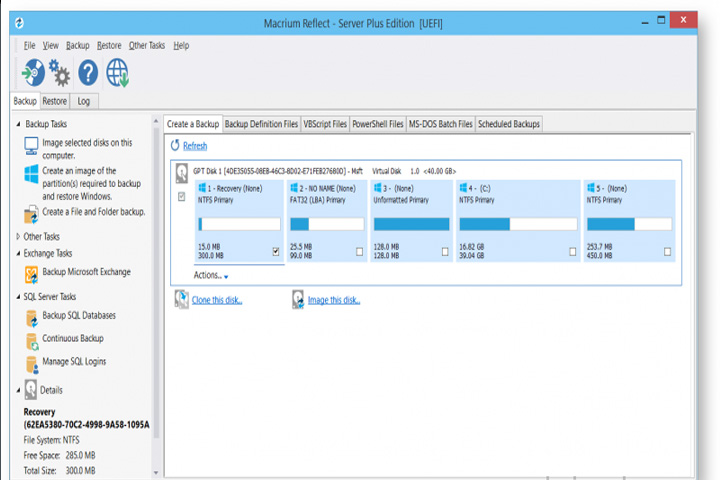720x480 pixels.
Task: Collapse the Details section
Action: [x=18, y=390]
